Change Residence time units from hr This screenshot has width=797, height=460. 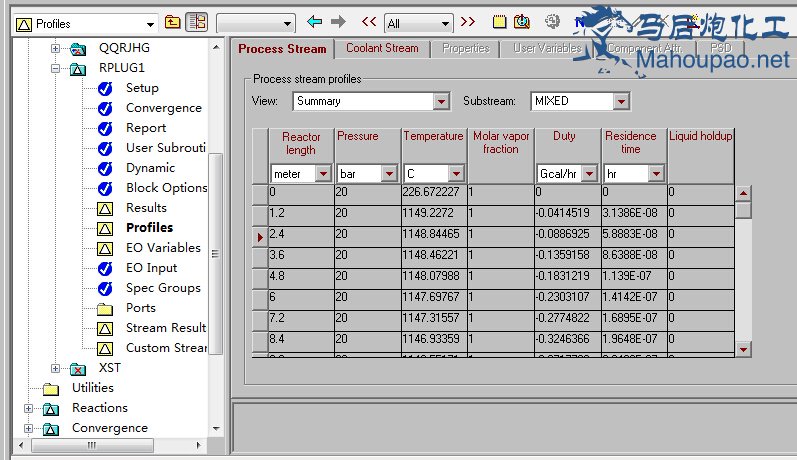click(x=656, y=174)
